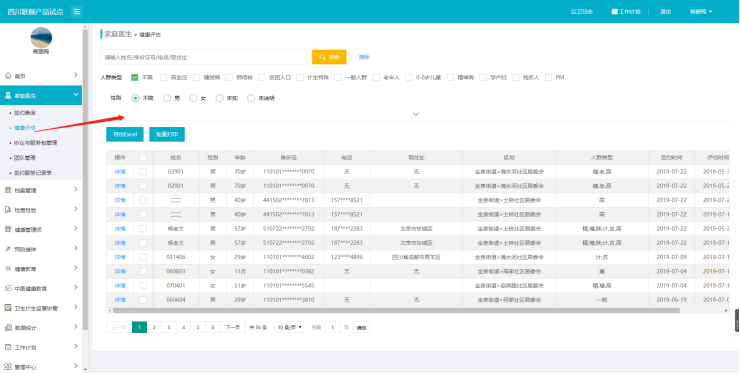Click 退出 to log out

[665, 11]
